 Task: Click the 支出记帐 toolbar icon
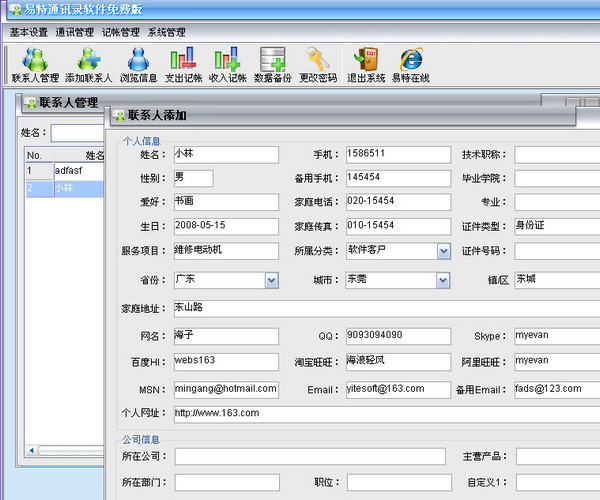pos(183,62)
